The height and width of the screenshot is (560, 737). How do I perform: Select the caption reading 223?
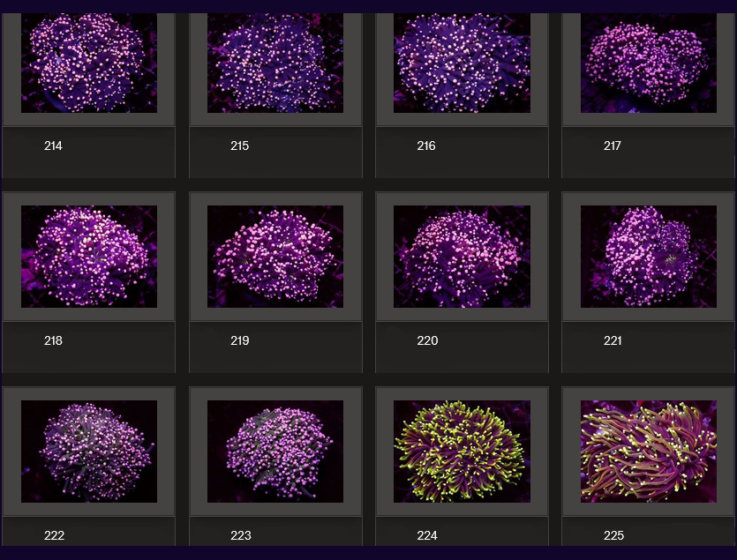point(241,535)
